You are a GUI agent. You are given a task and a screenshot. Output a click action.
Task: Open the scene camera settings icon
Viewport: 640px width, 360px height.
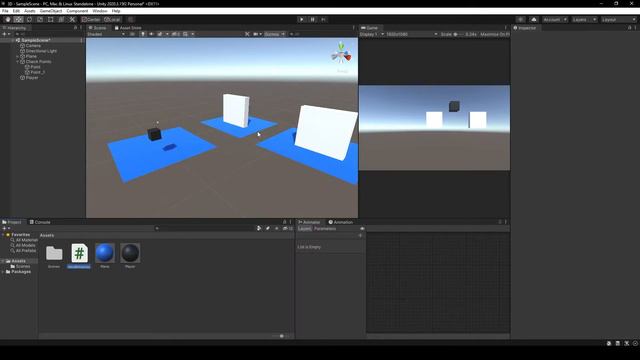(257, 34)
